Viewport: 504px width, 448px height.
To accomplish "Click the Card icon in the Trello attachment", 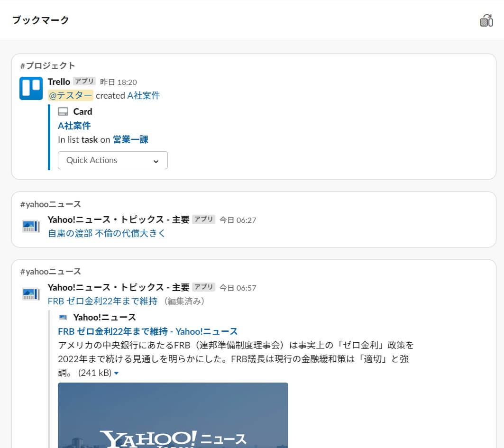I will tap(63, 112).
